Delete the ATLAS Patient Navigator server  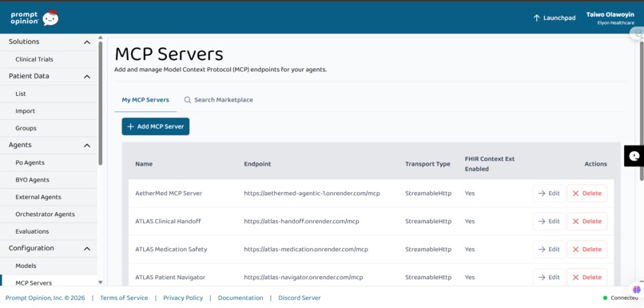coord(587,277)
